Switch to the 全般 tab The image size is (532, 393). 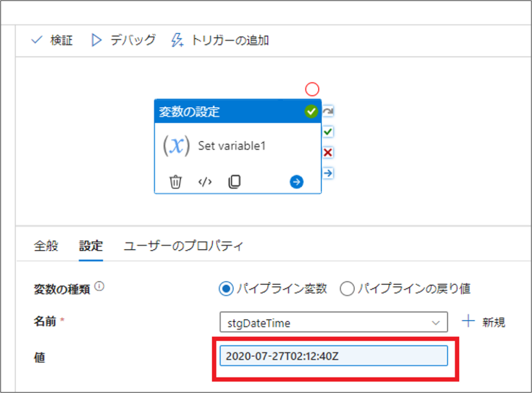point(46,246)
